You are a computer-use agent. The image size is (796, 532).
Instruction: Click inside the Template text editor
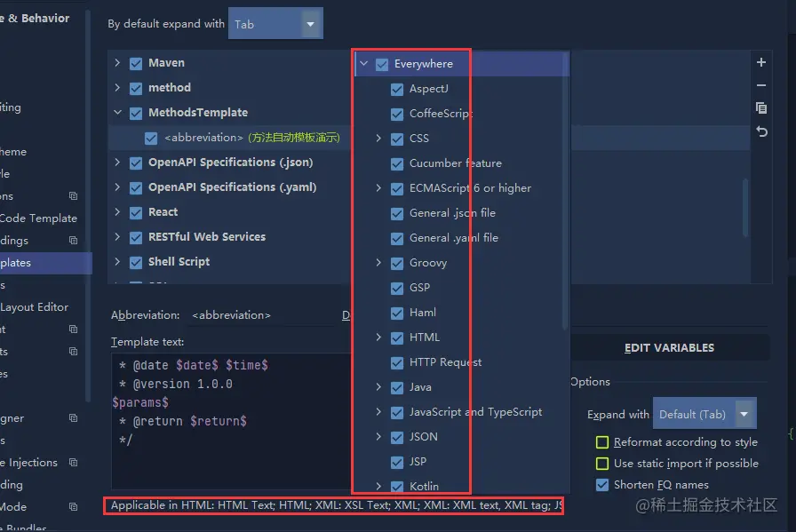[231, 421]
